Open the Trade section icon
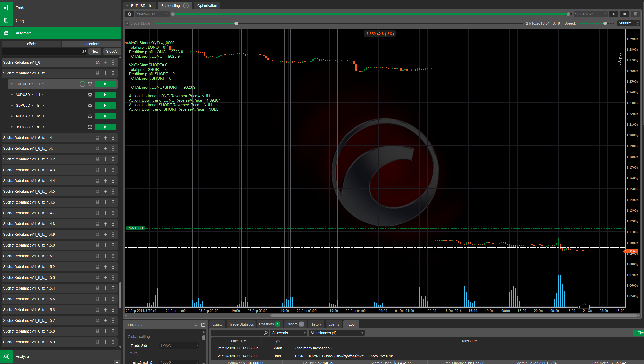 tap(6, 8)
